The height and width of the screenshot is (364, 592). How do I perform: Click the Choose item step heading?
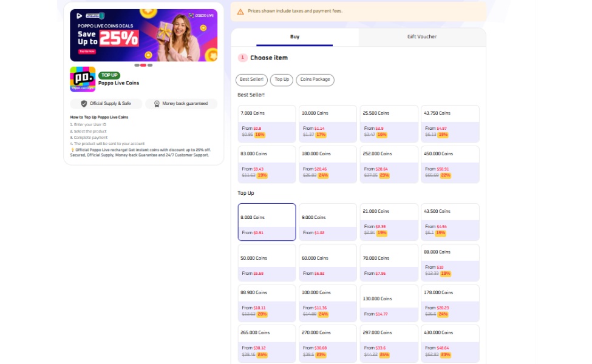(x=269, y=58)
